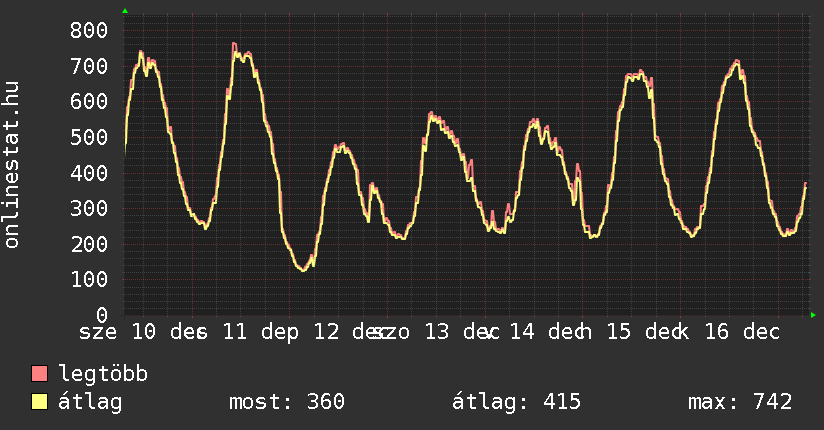Select the legtöbb legend label
824x430 pixels.
pyautogui.click(x=104, y=374)
